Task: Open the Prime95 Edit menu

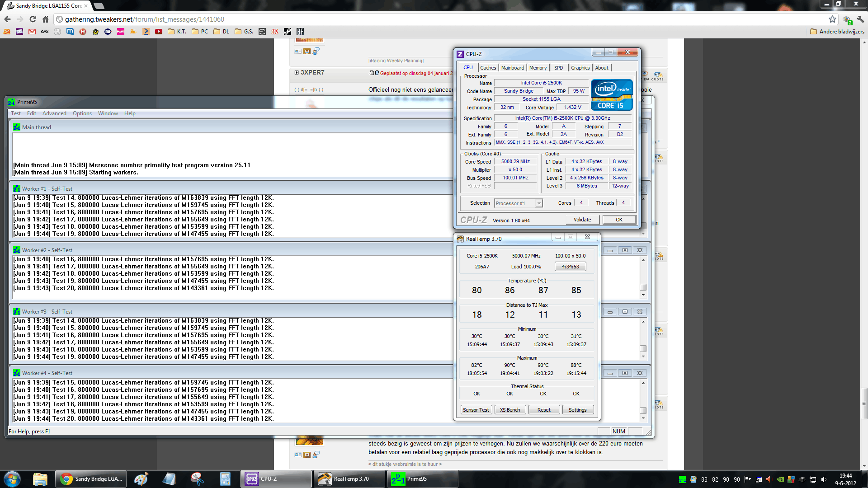Action: pos(32,113)
